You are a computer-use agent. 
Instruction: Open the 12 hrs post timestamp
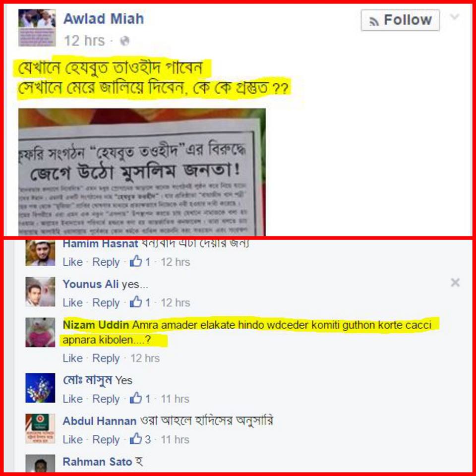coord(84,41)
